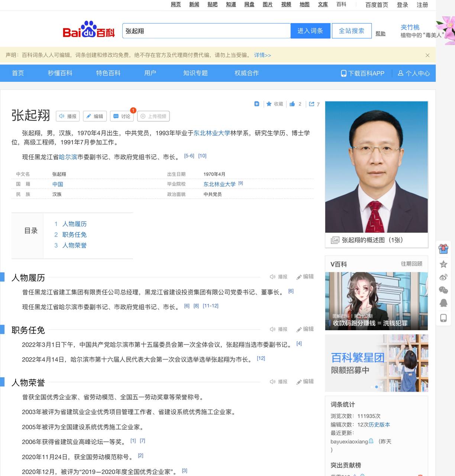
Task: Click the 网页 top link
Action: [176, 4]
